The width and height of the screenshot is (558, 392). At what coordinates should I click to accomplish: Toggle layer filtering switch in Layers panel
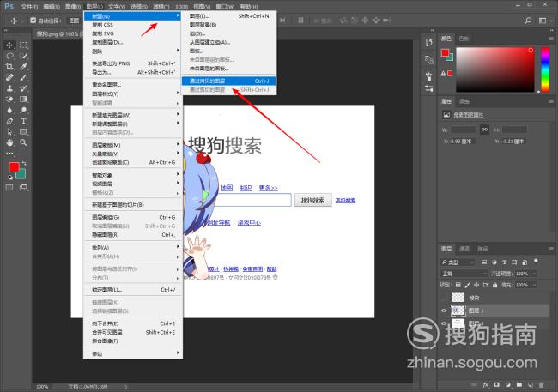pyautogui.click(x=536, y=262)
